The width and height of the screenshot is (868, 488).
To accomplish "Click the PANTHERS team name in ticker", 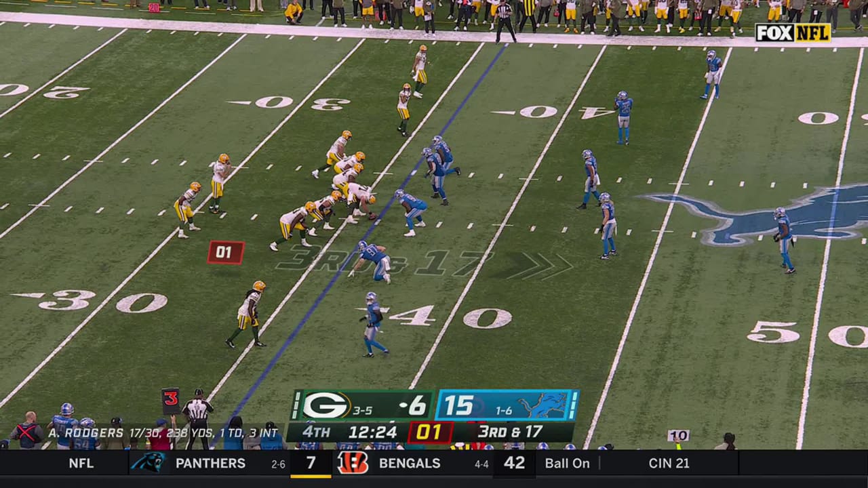I will coord(210,464).
